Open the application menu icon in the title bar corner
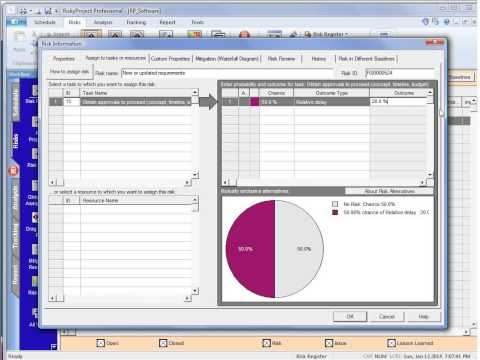Screen dimensions: 480x360 click(11, 11)
